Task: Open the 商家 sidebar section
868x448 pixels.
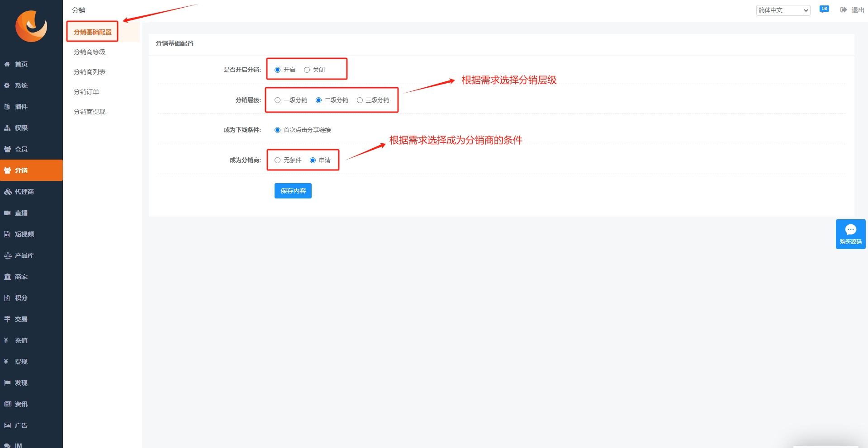Action: pos(31,277)
